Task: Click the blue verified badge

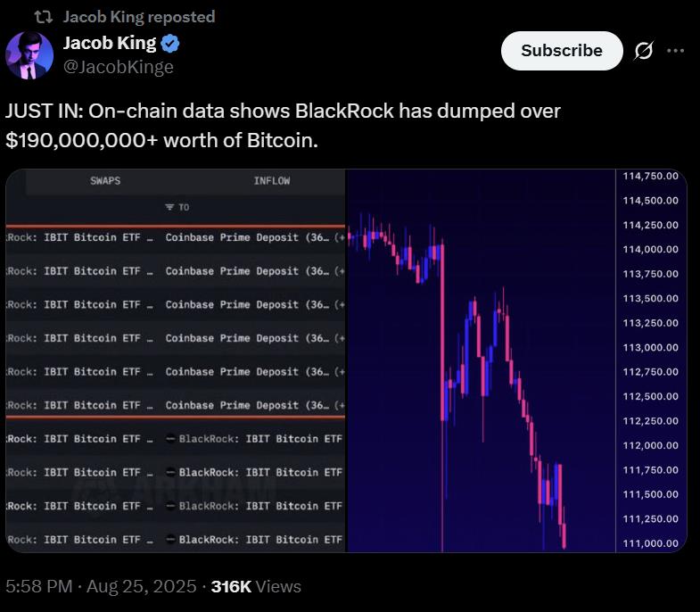Action: coord(170,44)
